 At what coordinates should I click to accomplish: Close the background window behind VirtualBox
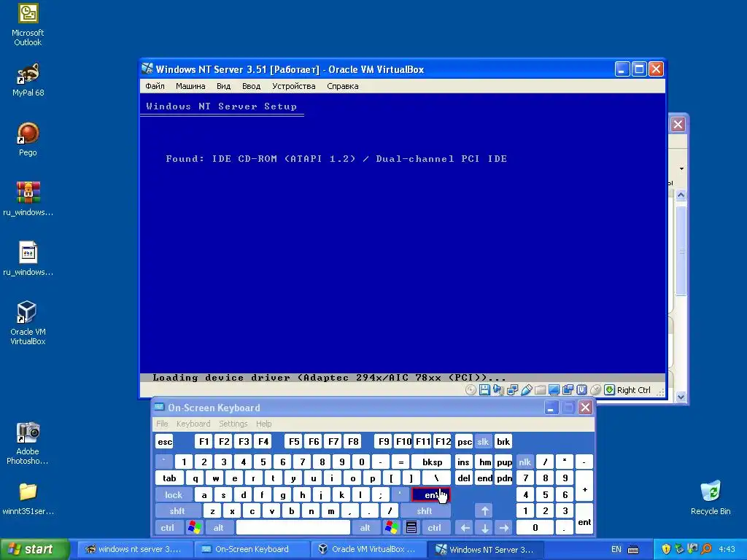point(678,125)
